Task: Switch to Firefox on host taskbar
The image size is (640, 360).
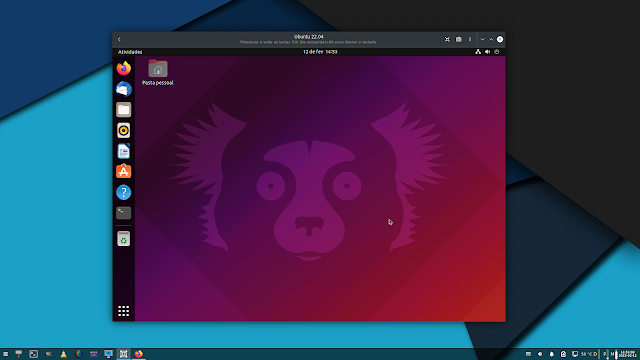Action: [139, 354]
